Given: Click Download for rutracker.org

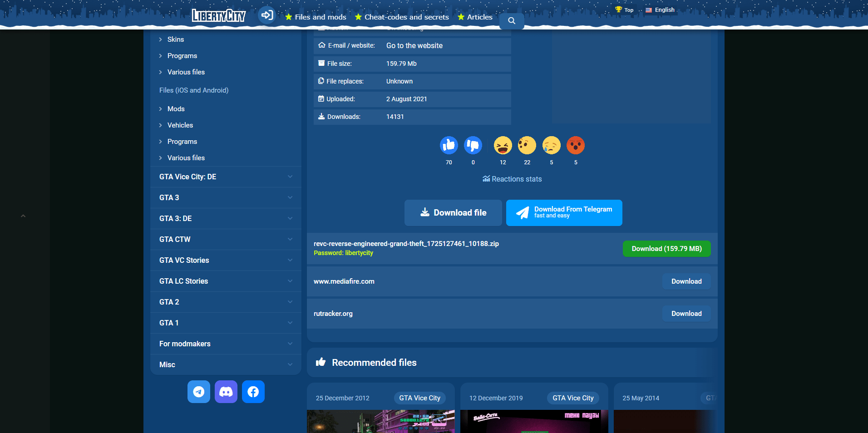Looking at the screenshot, I should 686,314.
